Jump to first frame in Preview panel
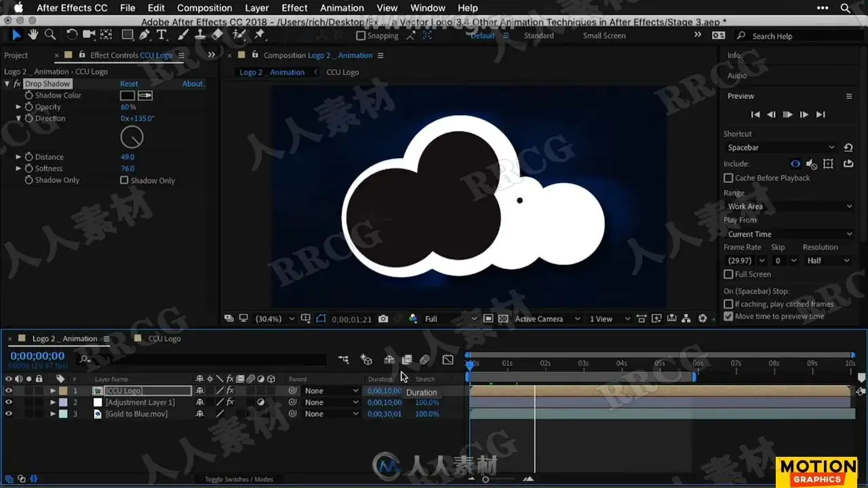 click(x=755, y=115)
